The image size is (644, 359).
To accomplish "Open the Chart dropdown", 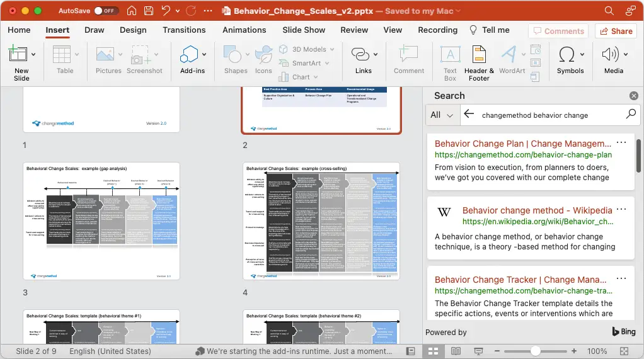I will (x=299, y=77).
